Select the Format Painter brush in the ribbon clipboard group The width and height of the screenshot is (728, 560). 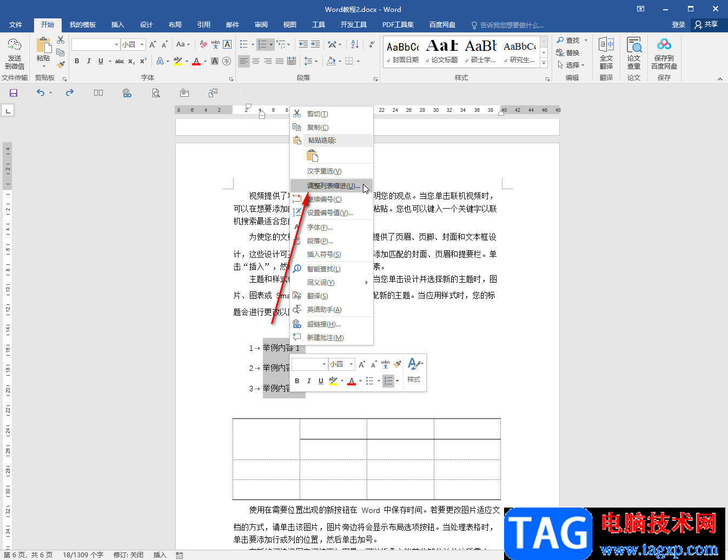[61, 64]
